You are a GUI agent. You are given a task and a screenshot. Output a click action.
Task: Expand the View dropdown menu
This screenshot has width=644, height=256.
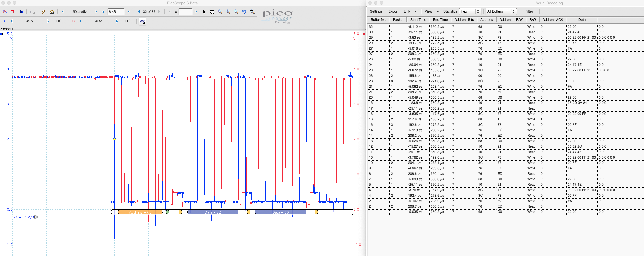(432, 11)
